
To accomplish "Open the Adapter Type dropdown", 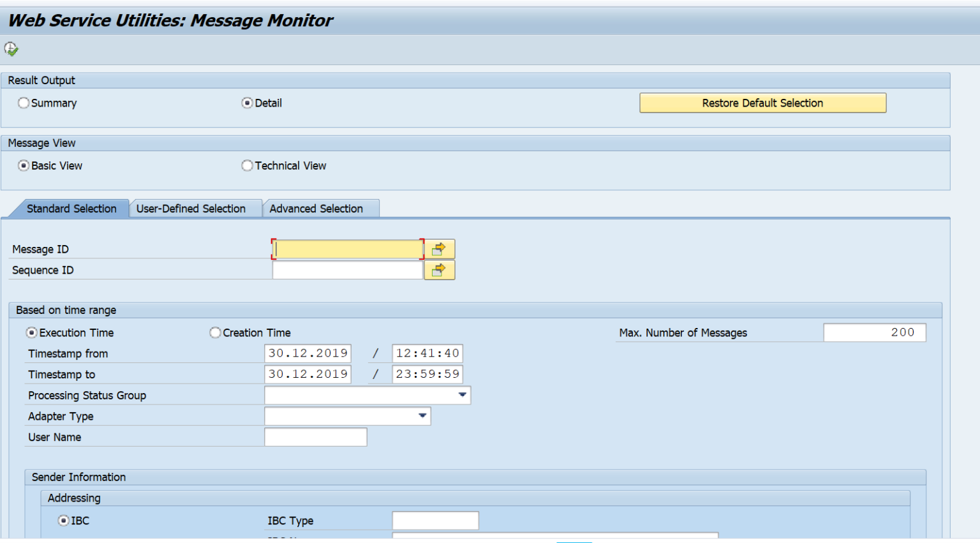I will click(x=422, y=416).
